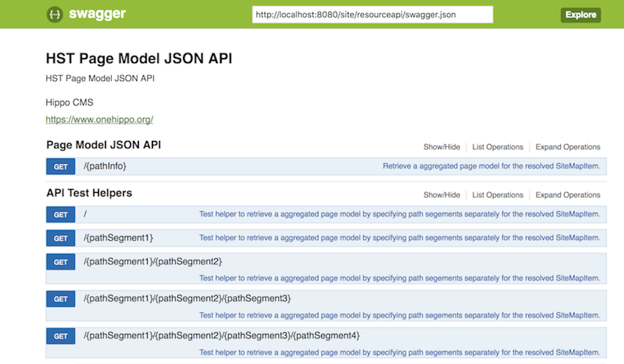The image size is (624, 364).
Task: Click the 'Retrieve a aggregated page model' description
Action: 491,166
